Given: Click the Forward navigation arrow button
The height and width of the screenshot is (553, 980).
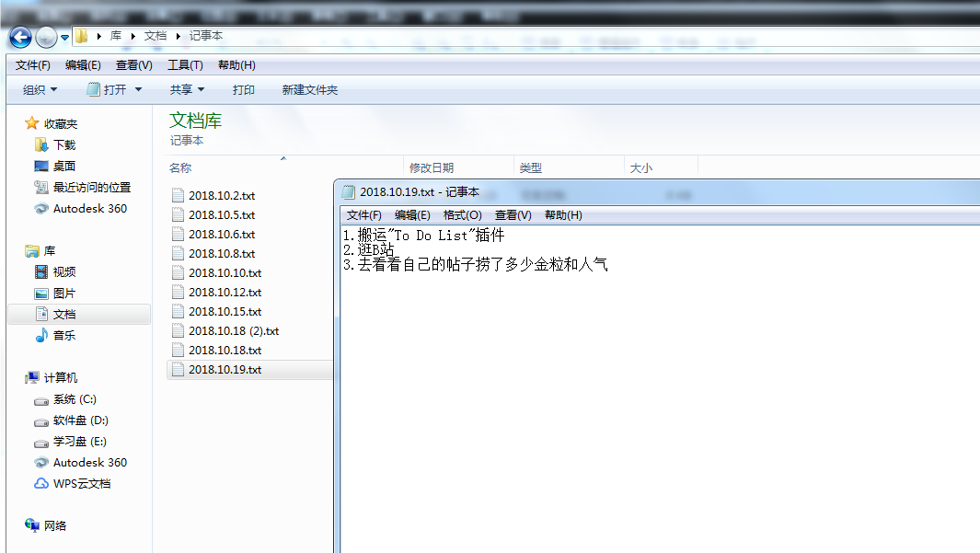Looking at the screenshot, I should tap(46, 38).
